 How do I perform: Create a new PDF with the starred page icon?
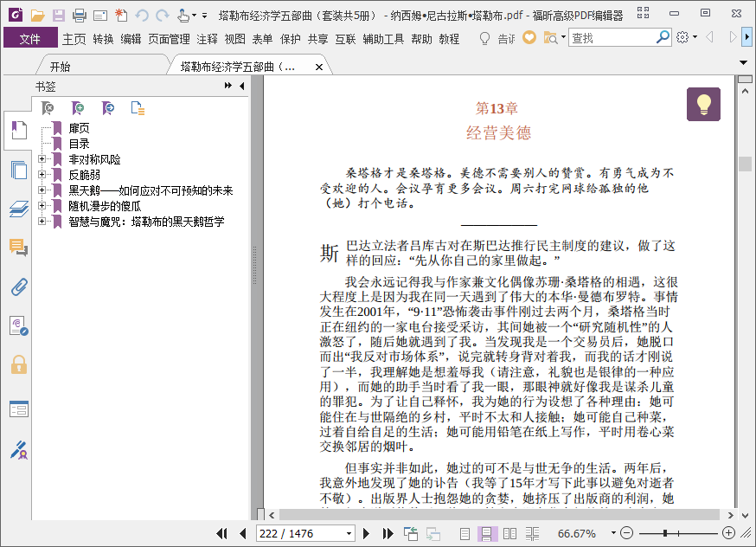[x=121, y=16]
